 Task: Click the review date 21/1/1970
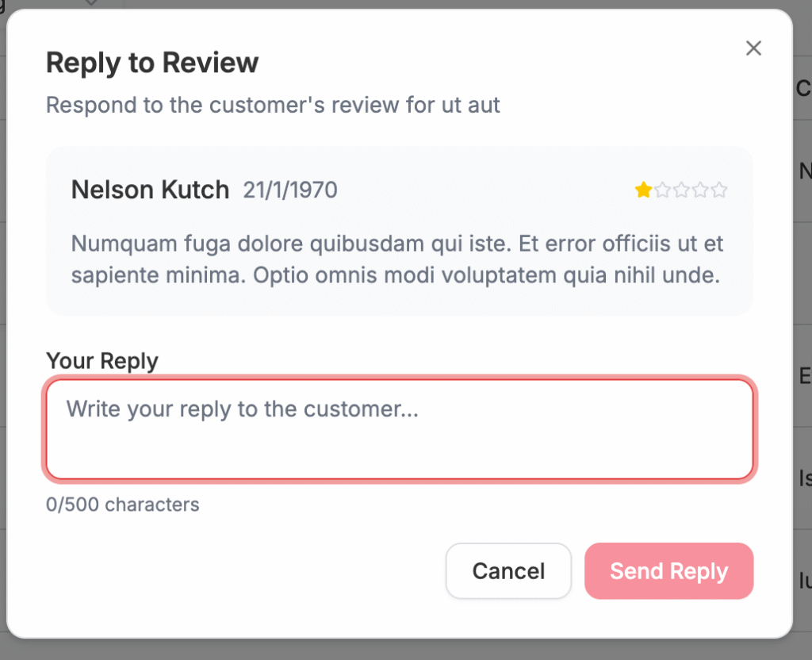(x=290, y=190)
